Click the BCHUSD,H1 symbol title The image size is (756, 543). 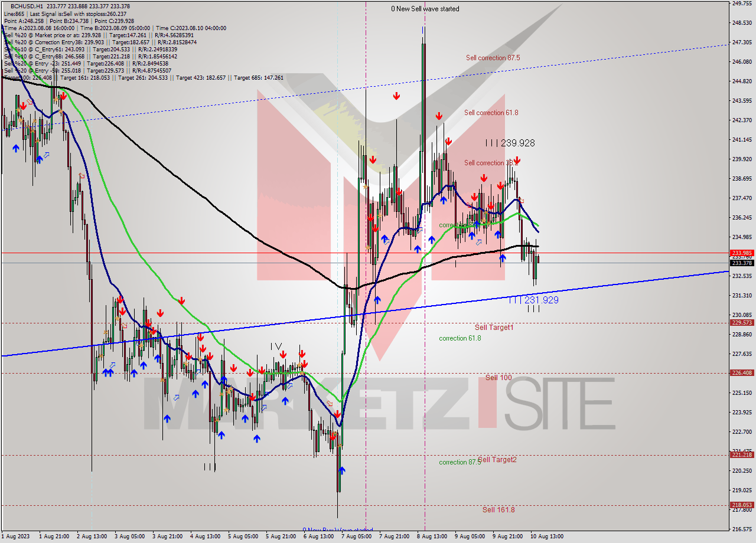click(27, 6)
